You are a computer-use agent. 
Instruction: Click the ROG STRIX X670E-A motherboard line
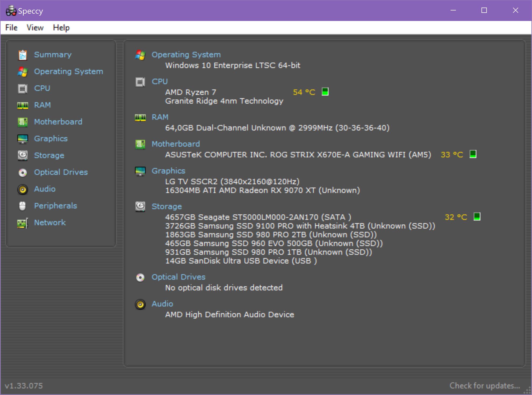tap(298, 155)
